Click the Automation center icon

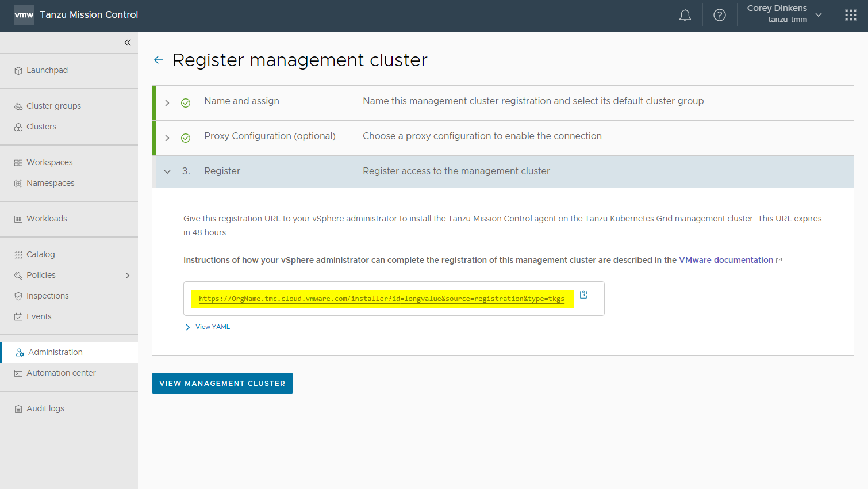click(18, 373)
